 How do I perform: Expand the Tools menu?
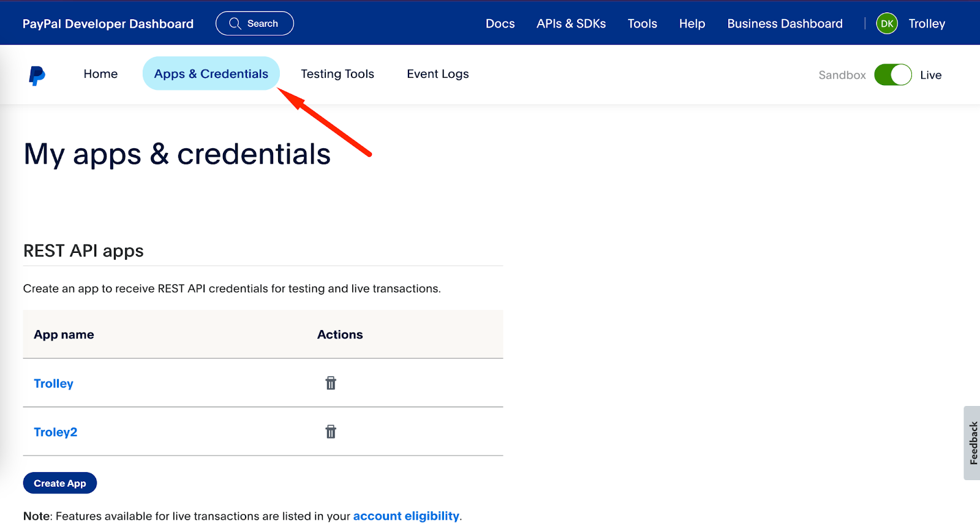[642, 24]
